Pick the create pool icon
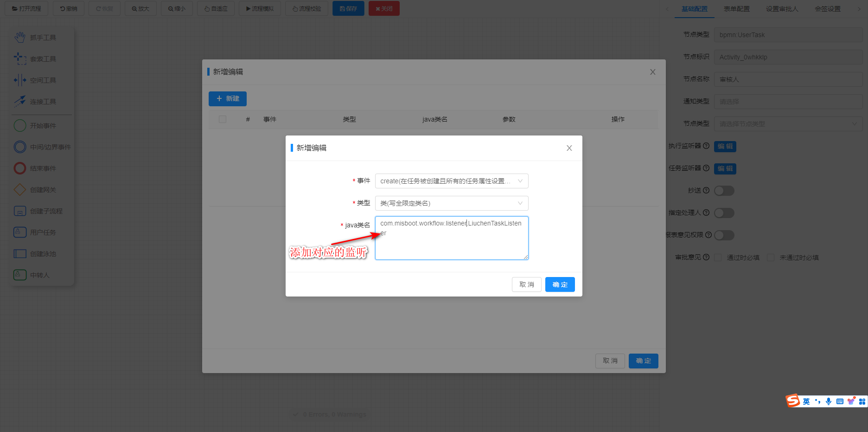868x432 pixels. click(x=20, y=253)
